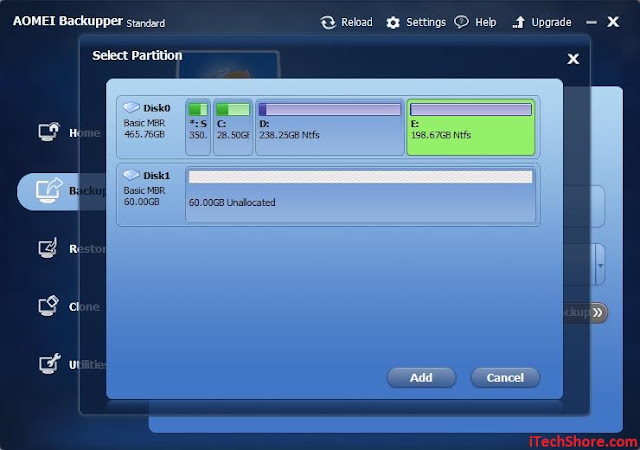Click the Upgrade arrow icon
The image size is (640, 450).
[518, 22]
